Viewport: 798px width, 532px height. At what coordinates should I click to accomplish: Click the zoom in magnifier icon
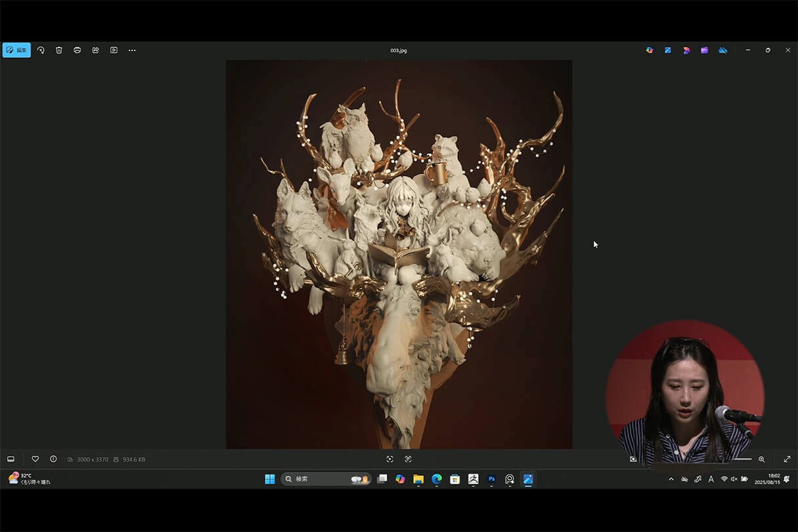(761, 459)
